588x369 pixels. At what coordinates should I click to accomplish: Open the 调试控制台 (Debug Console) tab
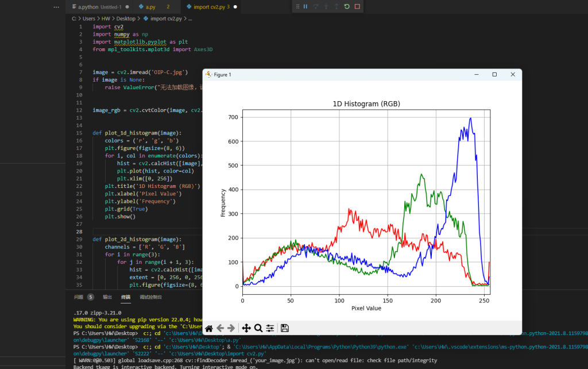point(151,297)
